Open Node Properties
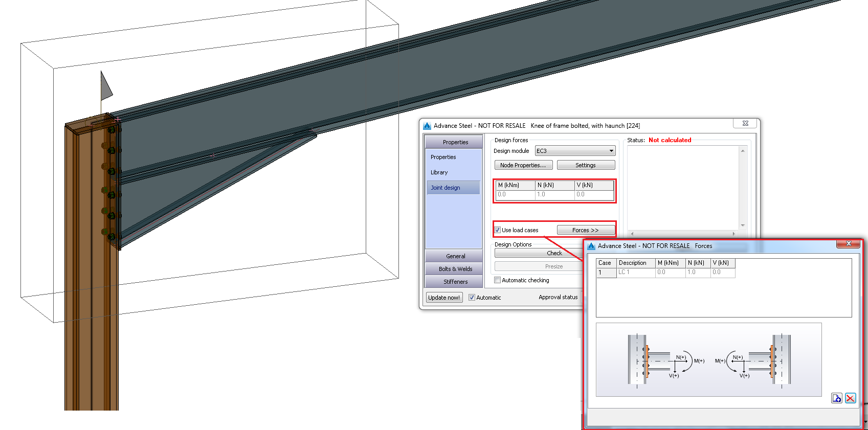Viewport: 868px width, 430px height. tap(523, 165)
